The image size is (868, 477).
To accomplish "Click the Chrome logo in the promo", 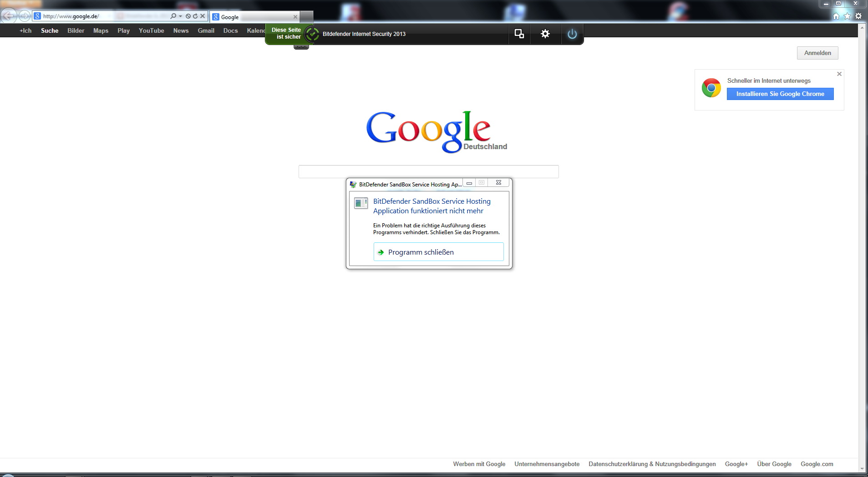I will point(711,88).
